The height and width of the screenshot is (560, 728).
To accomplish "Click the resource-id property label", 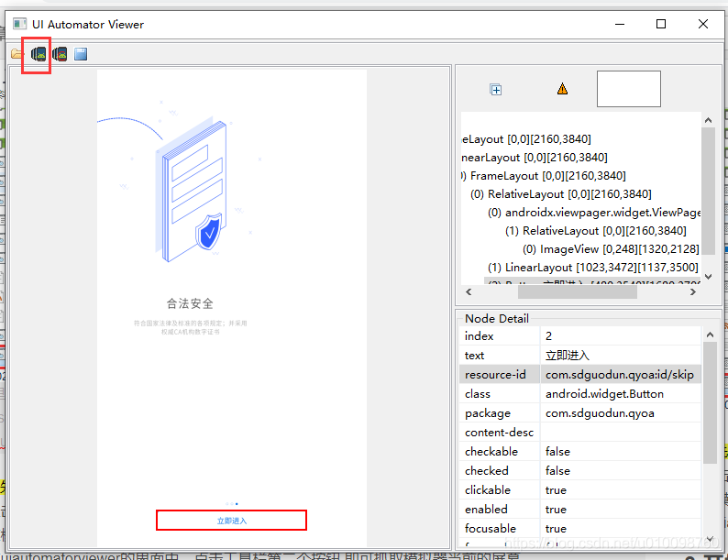I will click(x=495, y=375).
